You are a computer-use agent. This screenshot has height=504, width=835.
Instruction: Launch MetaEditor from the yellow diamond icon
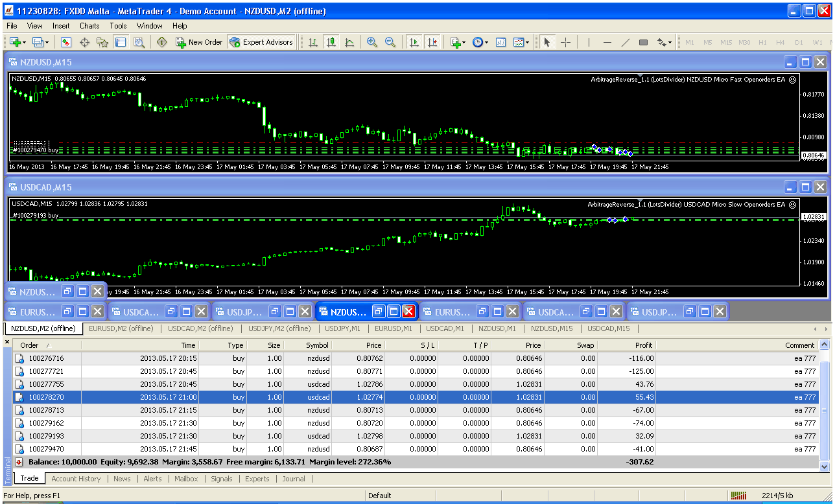161,42
